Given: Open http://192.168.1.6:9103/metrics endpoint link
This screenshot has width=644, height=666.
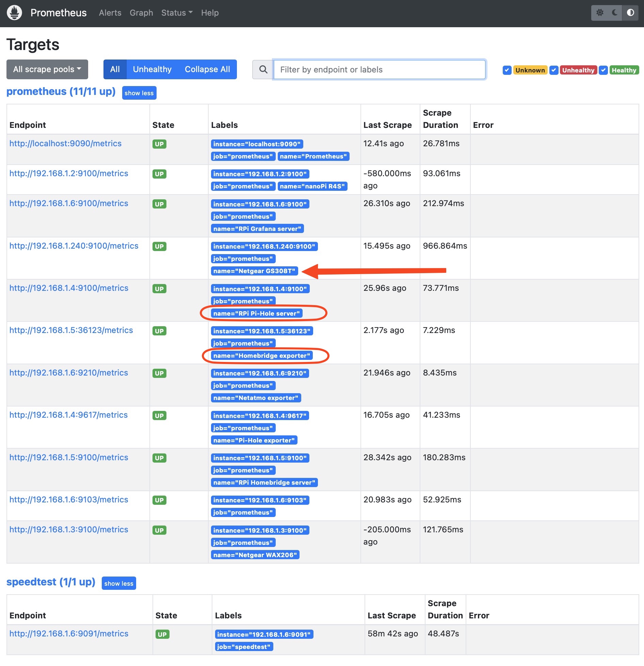Looking at the screenshot, I should [69, 500].
